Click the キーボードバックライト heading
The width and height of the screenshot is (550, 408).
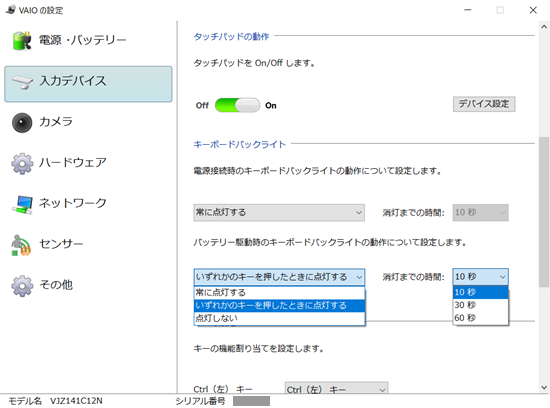point(240,145)
